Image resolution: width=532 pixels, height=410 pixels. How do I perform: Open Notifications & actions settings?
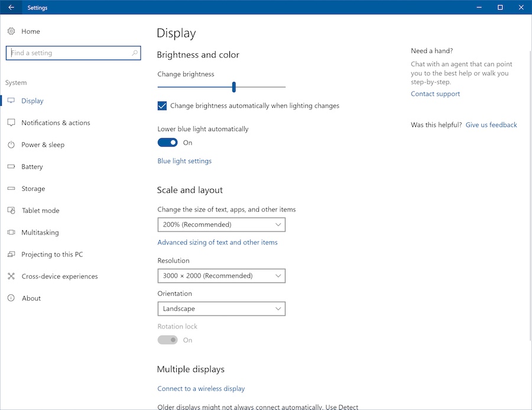tap(56, 122)
